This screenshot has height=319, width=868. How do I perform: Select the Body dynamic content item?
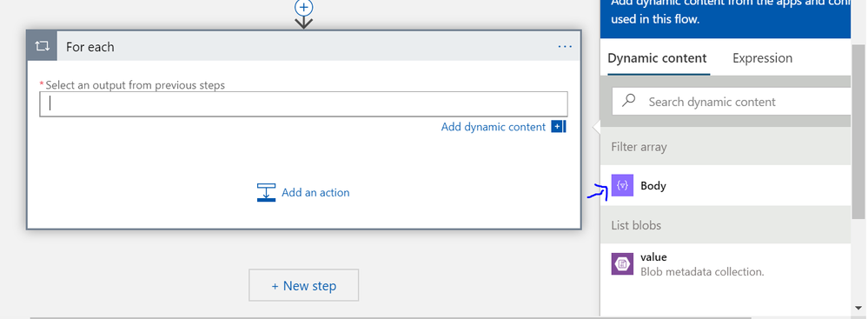click(x=726, y=185)
